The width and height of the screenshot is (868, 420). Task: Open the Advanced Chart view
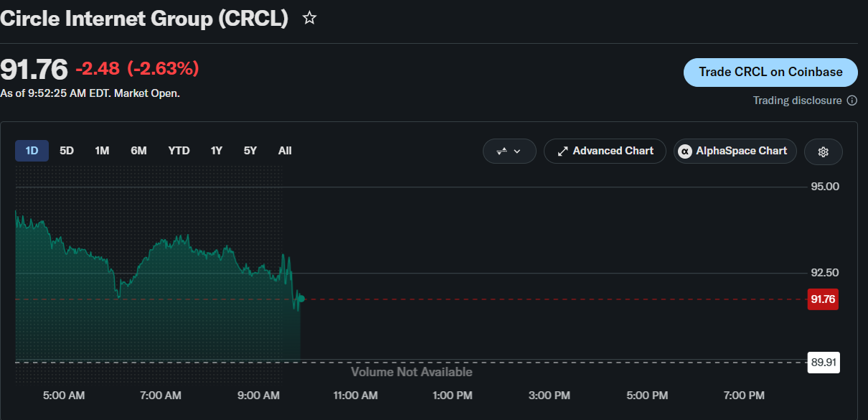coord(605,151)
